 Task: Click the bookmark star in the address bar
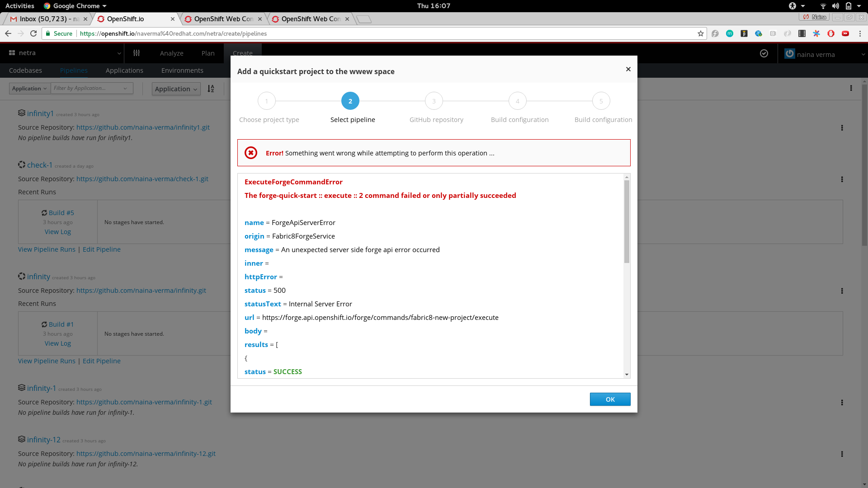point(701,33)
